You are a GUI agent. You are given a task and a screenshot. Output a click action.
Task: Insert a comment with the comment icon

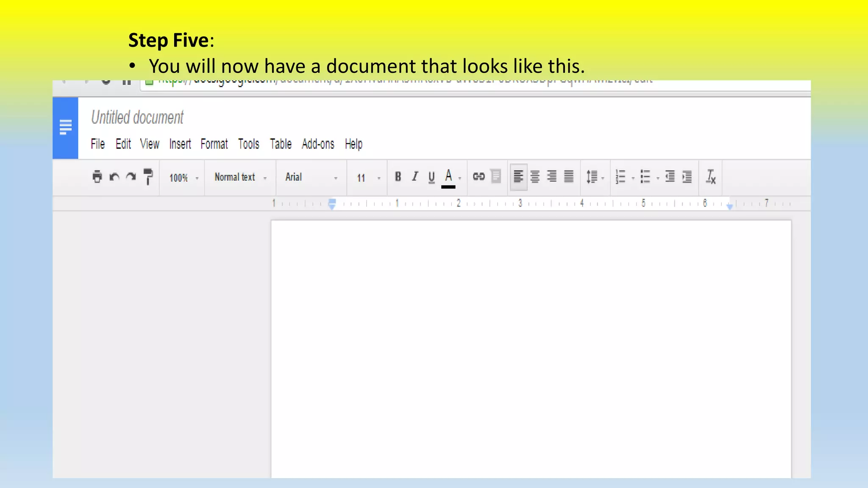[x=495, y=176]
